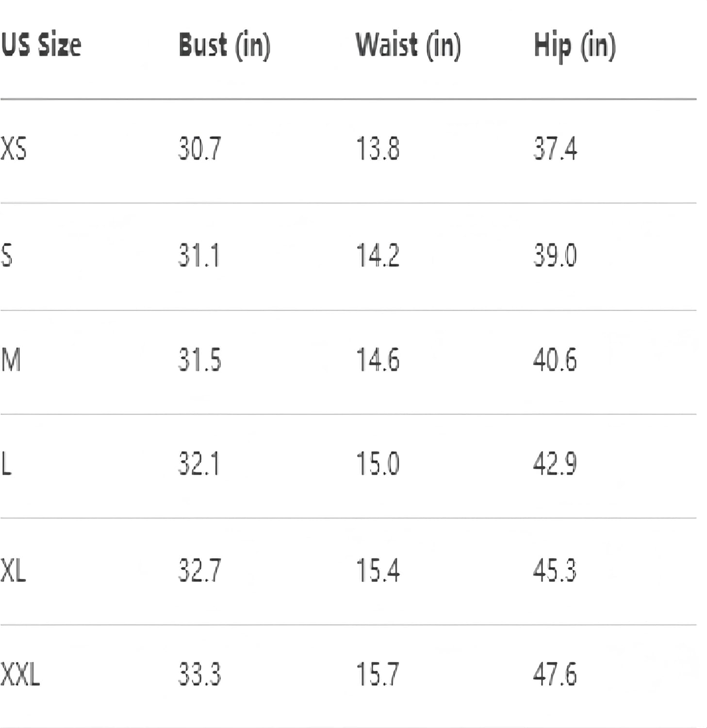The height and width of the screenshot is (728, 707).
Task: Click the M hip value 40.6
Action: (555, 360)
